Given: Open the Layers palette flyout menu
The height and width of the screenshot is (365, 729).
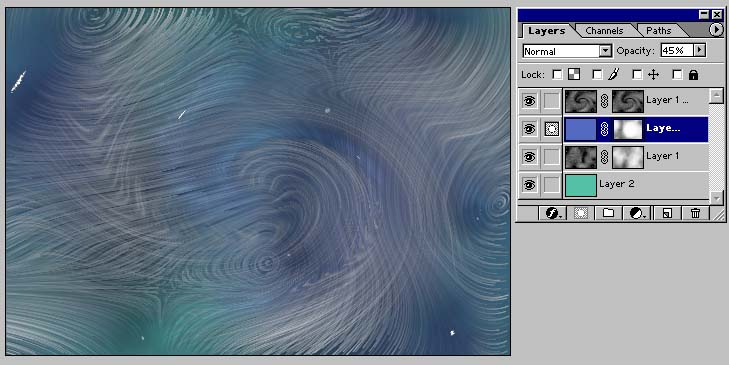Looking at the screenshot, I should (x=716, y=30).
